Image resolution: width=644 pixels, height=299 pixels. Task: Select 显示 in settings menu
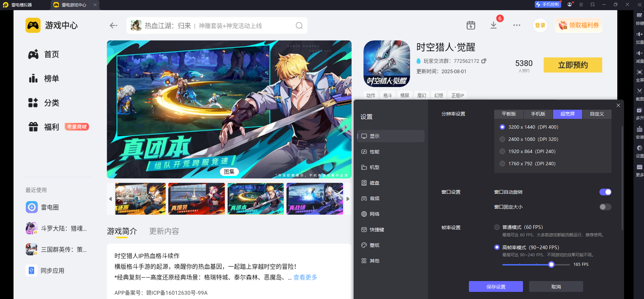391,136
